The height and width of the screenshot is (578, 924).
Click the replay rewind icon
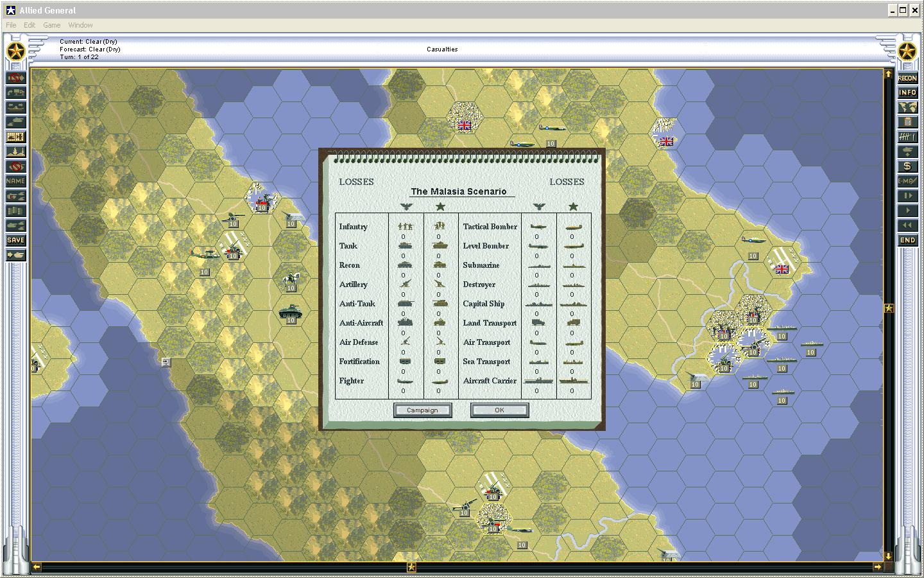[907, 225]
